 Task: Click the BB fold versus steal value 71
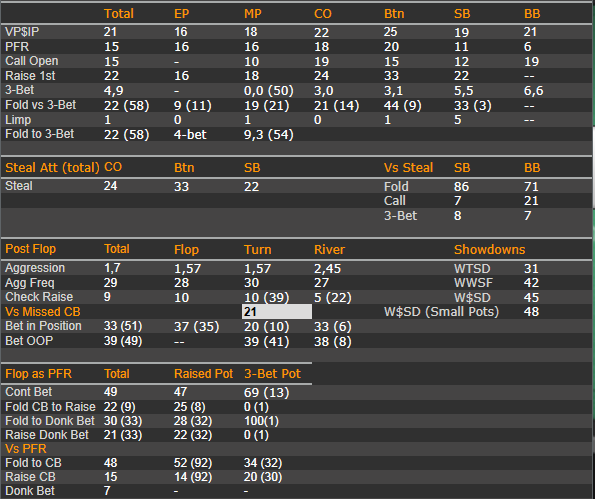pos(531,187)
